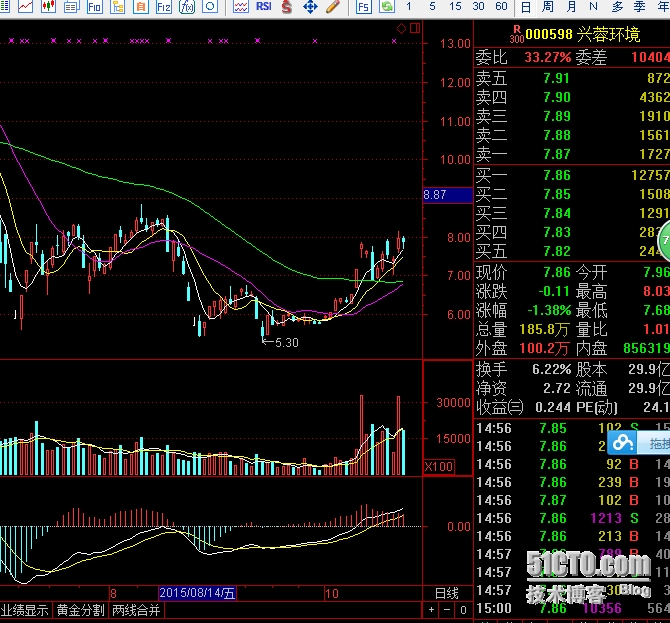
Task: Click the news document list icon
Action: (x=71, y=6)
